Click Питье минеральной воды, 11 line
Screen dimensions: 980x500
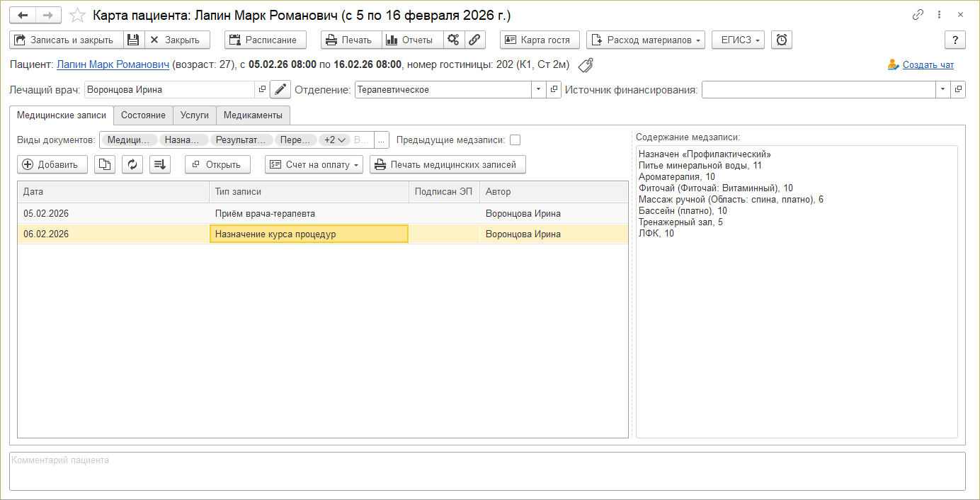click(x=700, y=165)
